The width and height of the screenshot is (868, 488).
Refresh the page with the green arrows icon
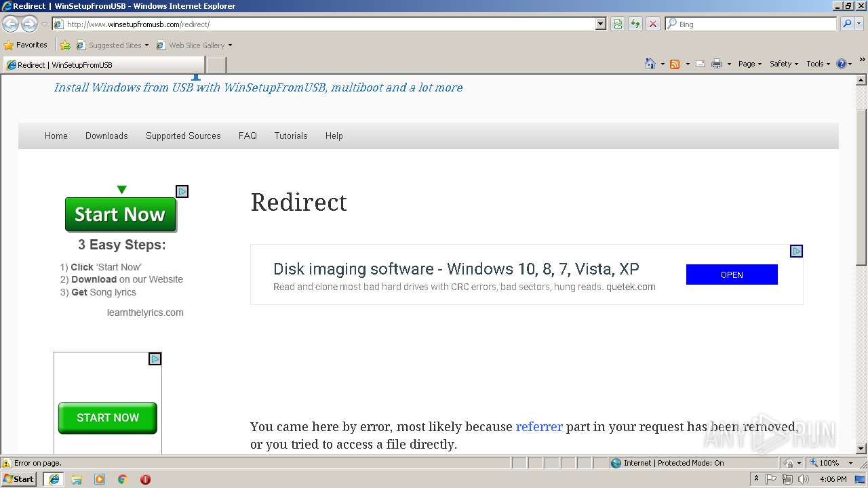click(x=635, y=24)
